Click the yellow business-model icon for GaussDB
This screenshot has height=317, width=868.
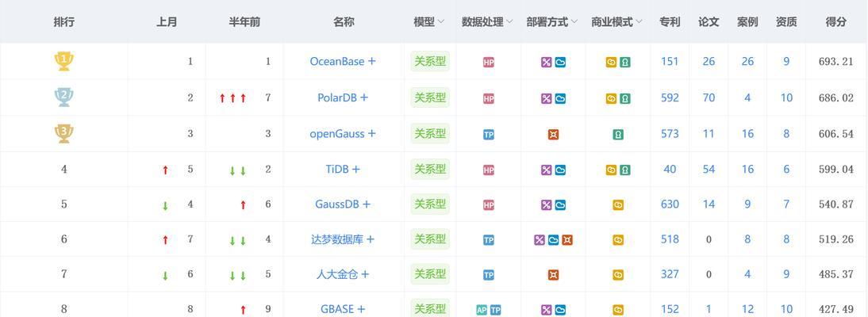pyautogui.click(x=618, y=204)
